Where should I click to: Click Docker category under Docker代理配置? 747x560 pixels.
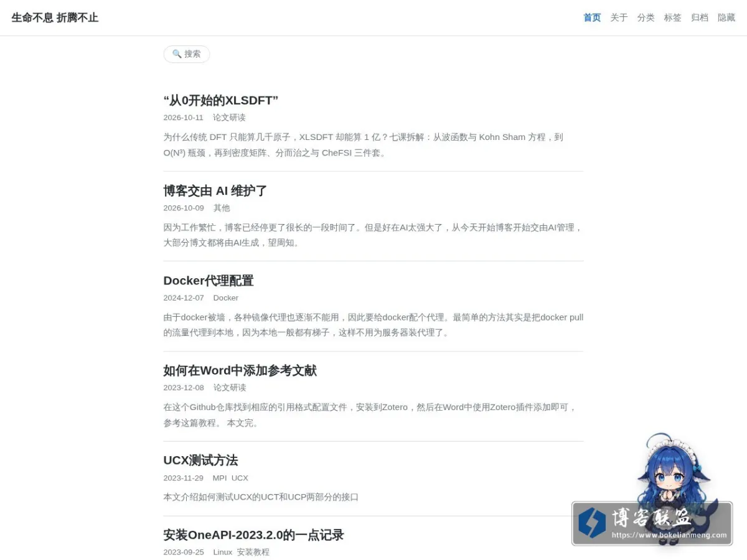(225, 298)
